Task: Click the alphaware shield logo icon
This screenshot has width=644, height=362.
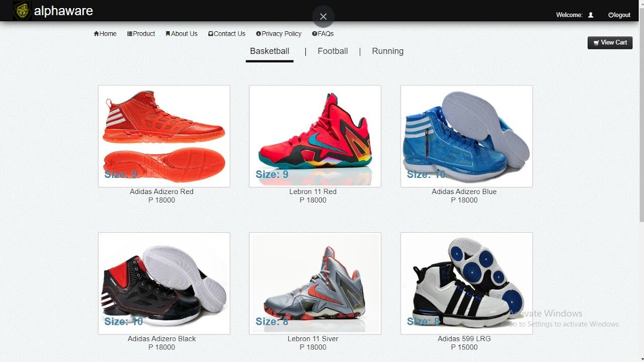Action: coord(22,11)
